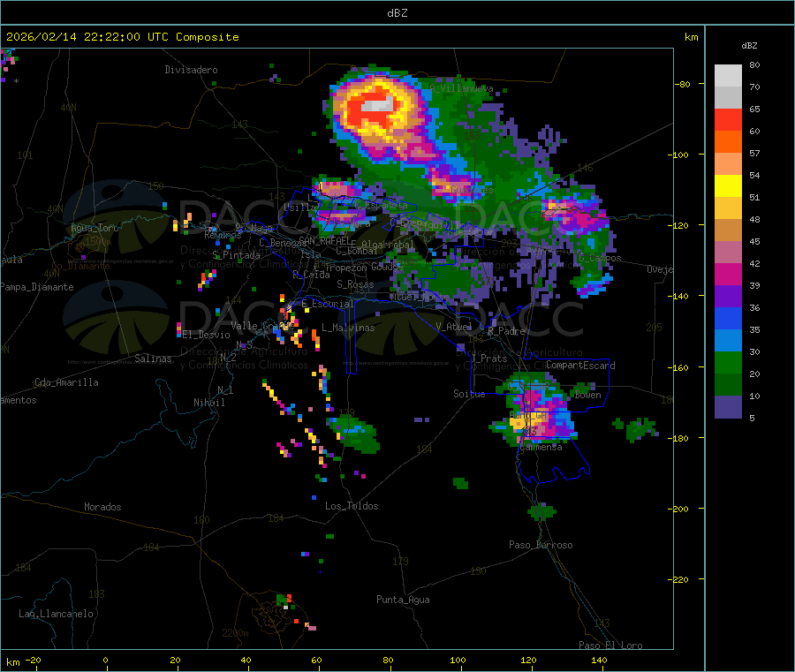795x672 pixels.
Task: Click the 60 km horizontal axis tick label
Action: [x=316, y=661]
